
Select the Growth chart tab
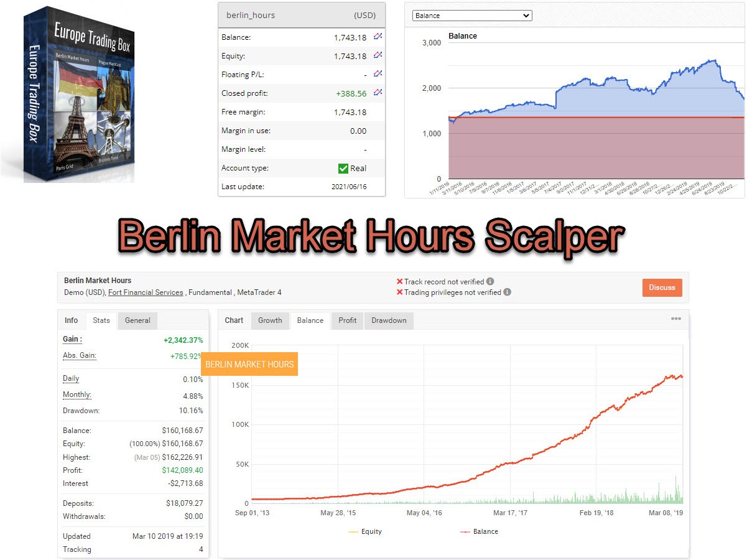270,320
